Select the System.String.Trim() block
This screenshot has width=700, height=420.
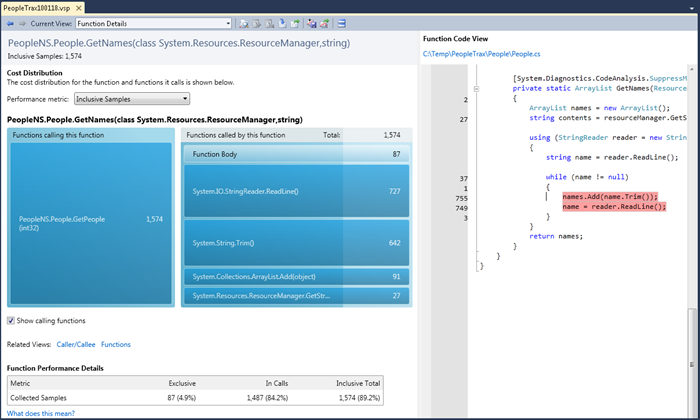pyautogui.click(x=296, y=243)
